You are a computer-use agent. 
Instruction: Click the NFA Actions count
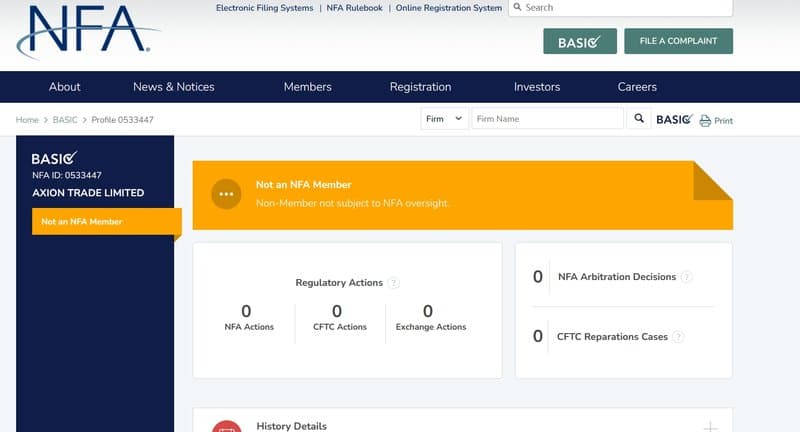point(246,311)
